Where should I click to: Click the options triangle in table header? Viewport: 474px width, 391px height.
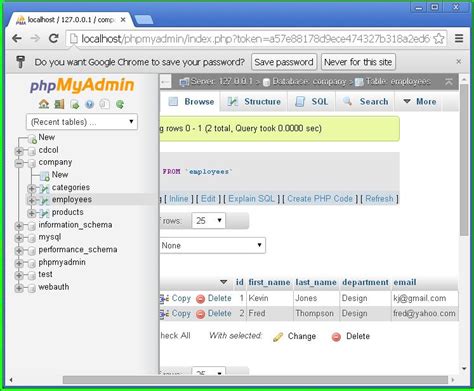[223, 282]
